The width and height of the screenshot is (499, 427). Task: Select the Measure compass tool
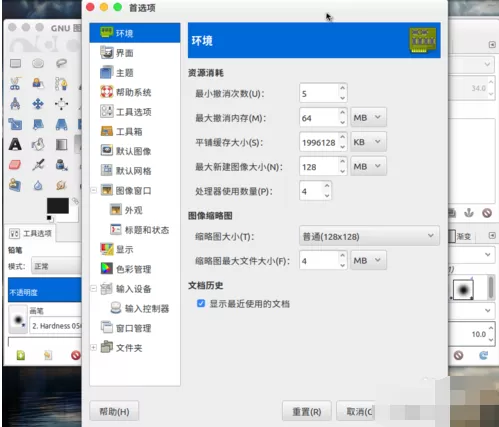tap(15, 104)
